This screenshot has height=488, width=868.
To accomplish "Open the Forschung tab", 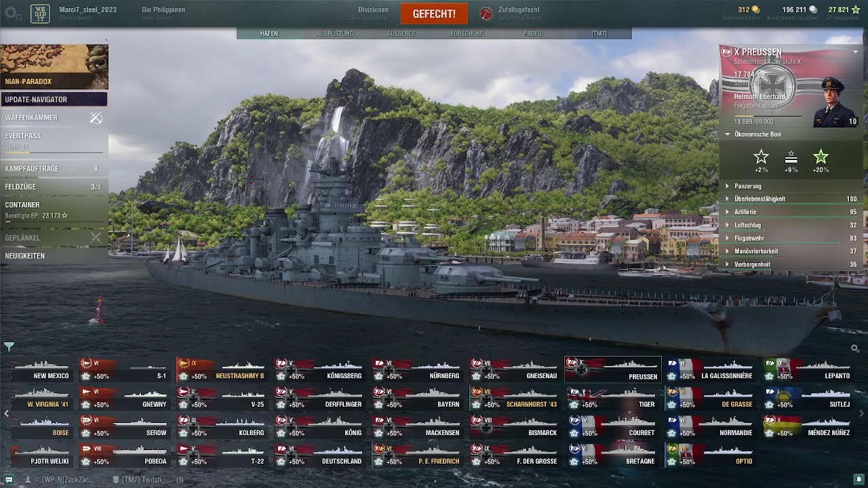I will [x=467, y=33].
